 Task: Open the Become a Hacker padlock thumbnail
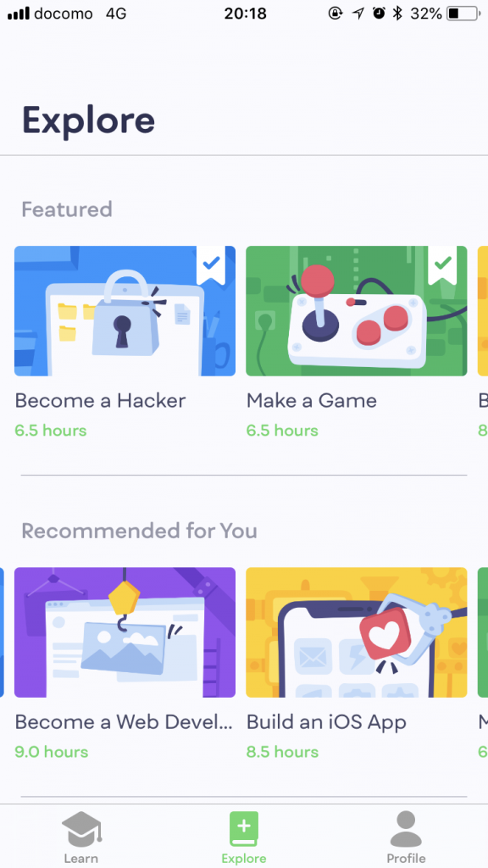125,311
